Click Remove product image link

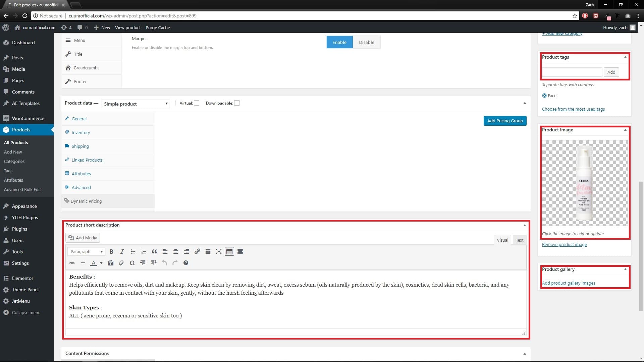(x=564, y=245)
